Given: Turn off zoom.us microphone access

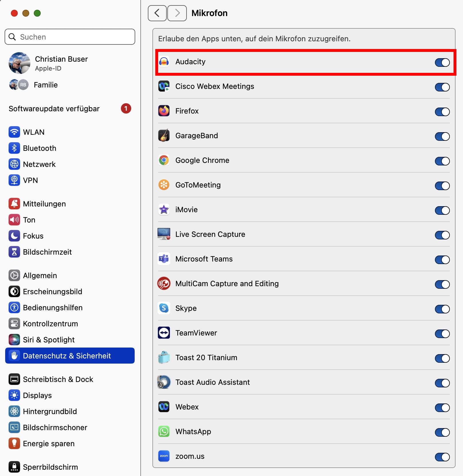Looking at the screenshot, I should [x=442, y=457].
